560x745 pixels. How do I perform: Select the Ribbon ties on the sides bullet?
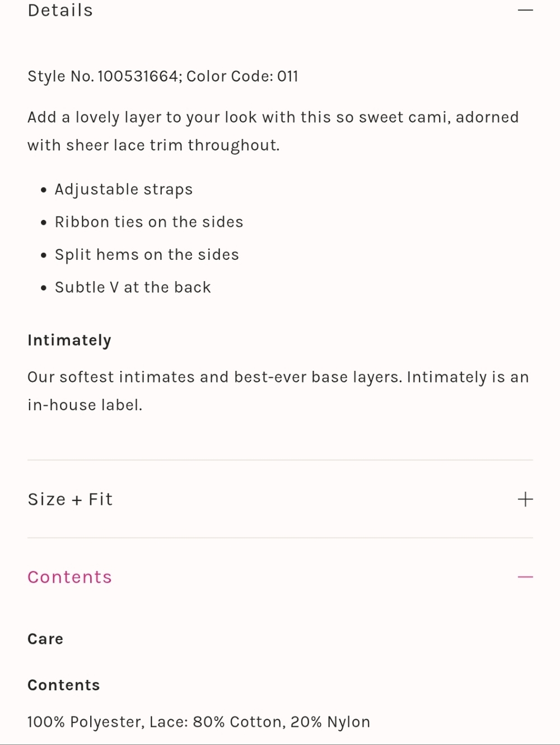coord(148,222)
